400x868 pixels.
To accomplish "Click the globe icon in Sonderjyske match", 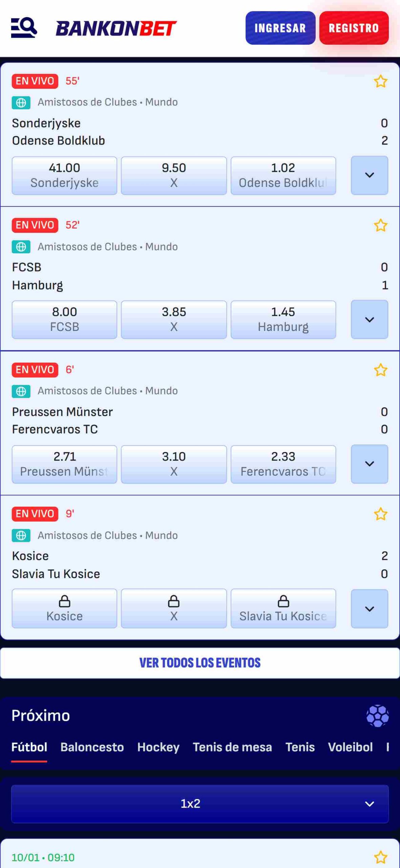I will [x=21, y=102].
